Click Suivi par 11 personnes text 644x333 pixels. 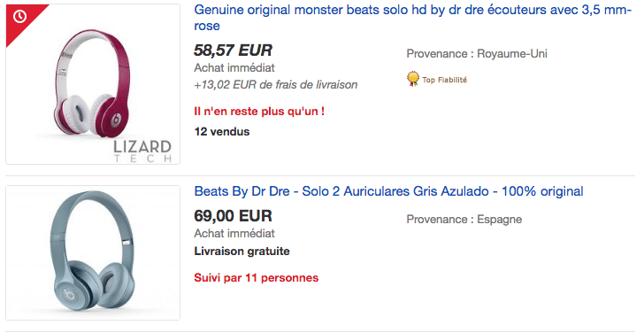257,278
